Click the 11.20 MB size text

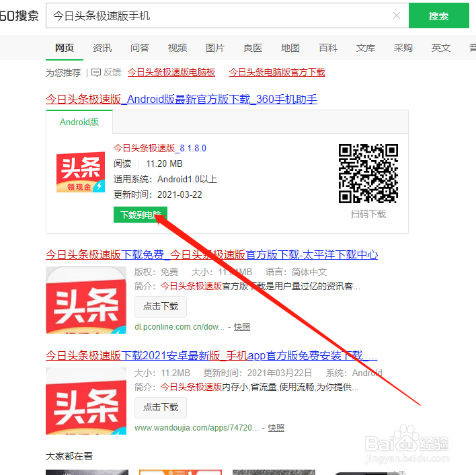coord(164,163)
